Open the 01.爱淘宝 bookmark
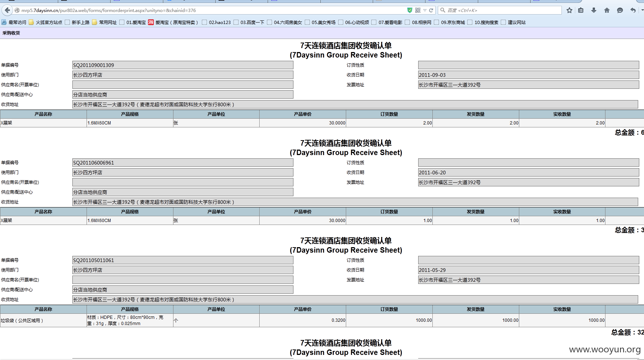 [133, 23]
